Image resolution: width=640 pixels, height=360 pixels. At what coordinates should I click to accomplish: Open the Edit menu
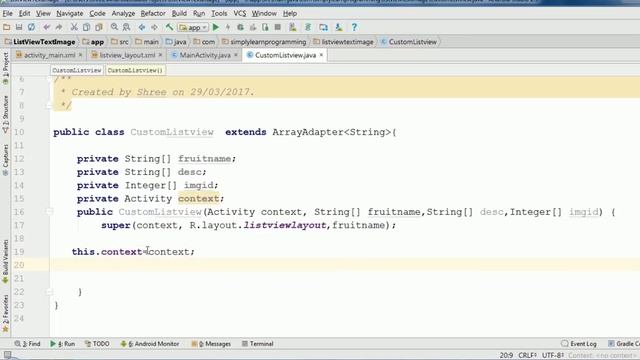pyautogui.click(x=24, y=13)
